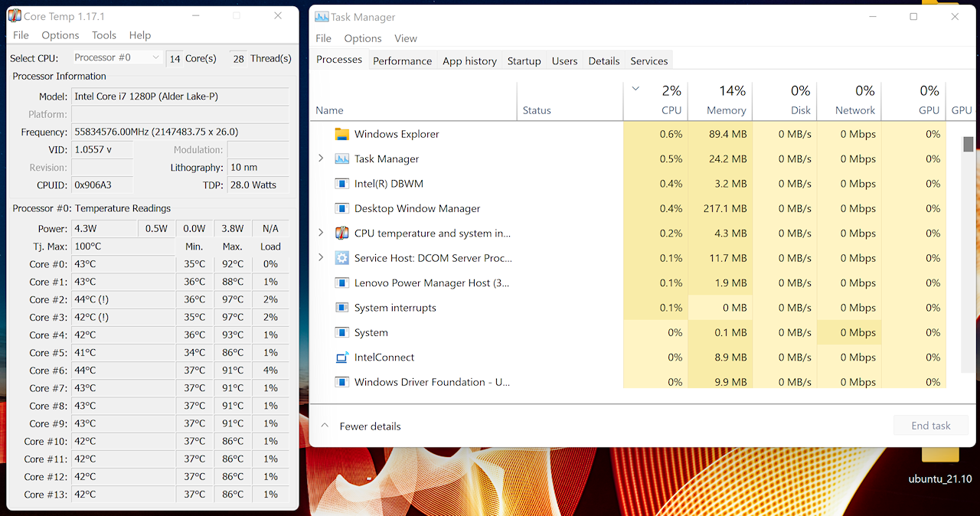Click the CPUID value 0x906A3

pyautogui.click(x=102, y=185)
